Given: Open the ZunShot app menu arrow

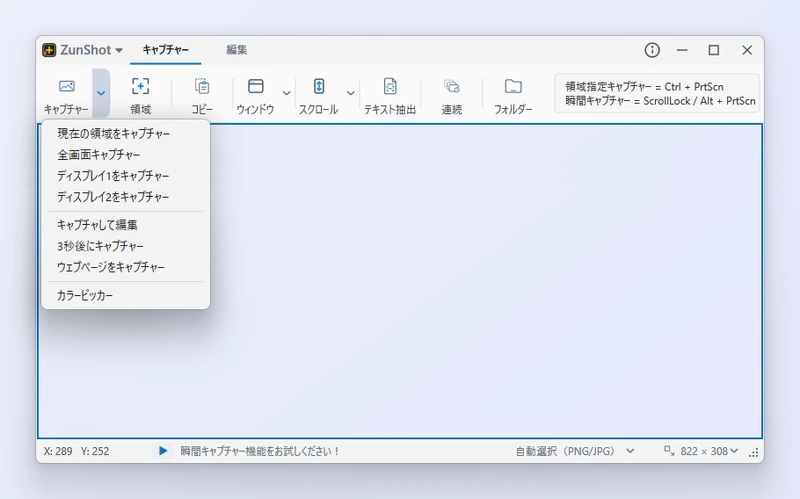Looking at the screenshot, I should click(119, 50).
